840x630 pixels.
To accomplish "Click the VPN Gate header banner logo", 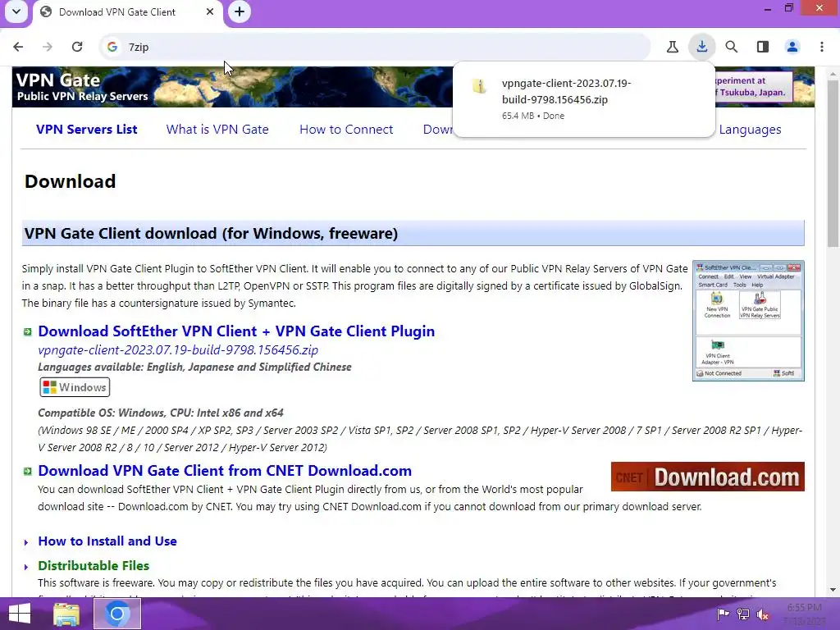I will [83, 87].
